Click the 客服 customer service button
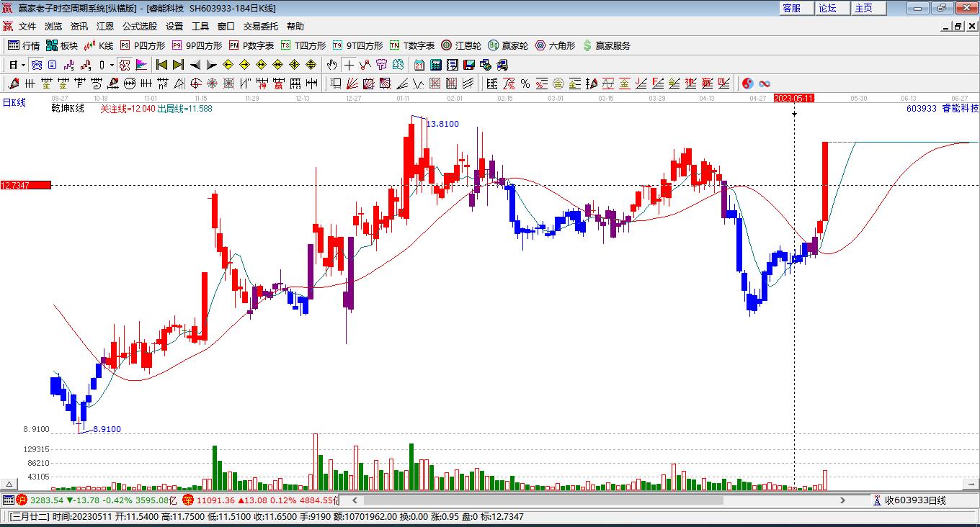 (796, 8)
